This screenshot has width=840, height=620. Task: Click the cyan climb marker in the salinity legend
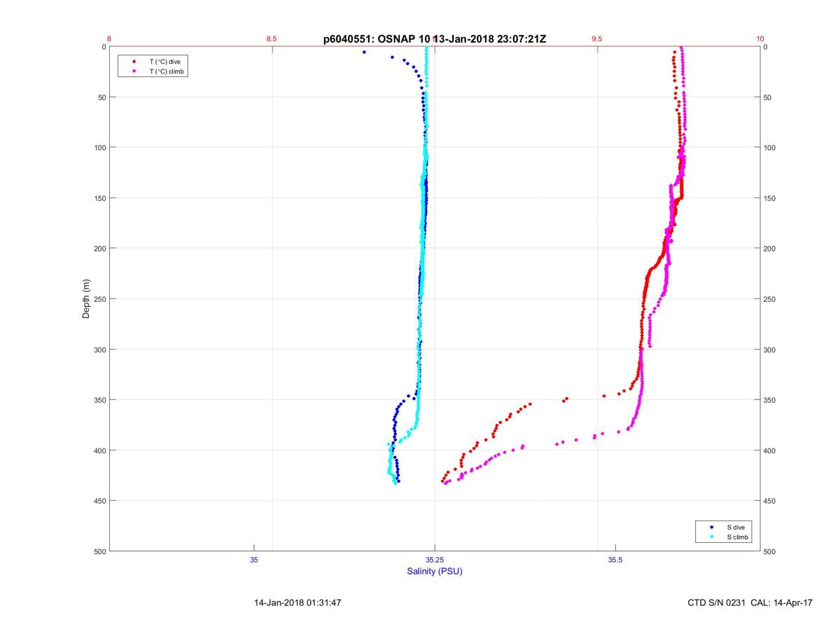tap(712, 537)
